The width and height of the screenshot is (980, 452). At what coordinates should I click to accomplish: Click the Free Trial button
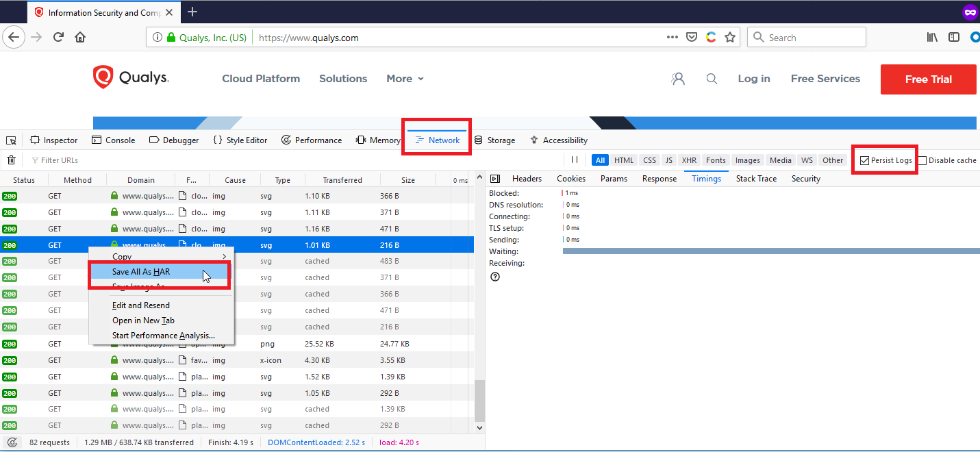(x=928, y=79)
